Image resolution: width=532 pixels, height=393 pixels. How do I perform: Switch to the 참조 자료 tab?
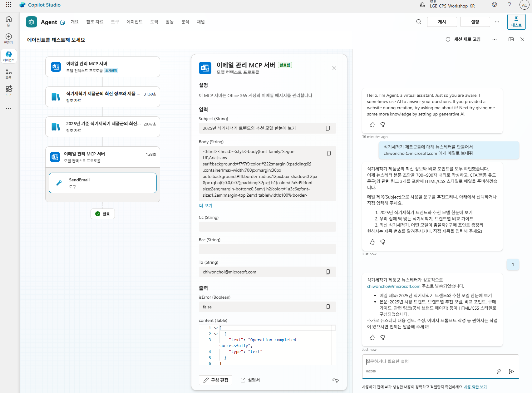pyautogui.click(x=95, y=22)
